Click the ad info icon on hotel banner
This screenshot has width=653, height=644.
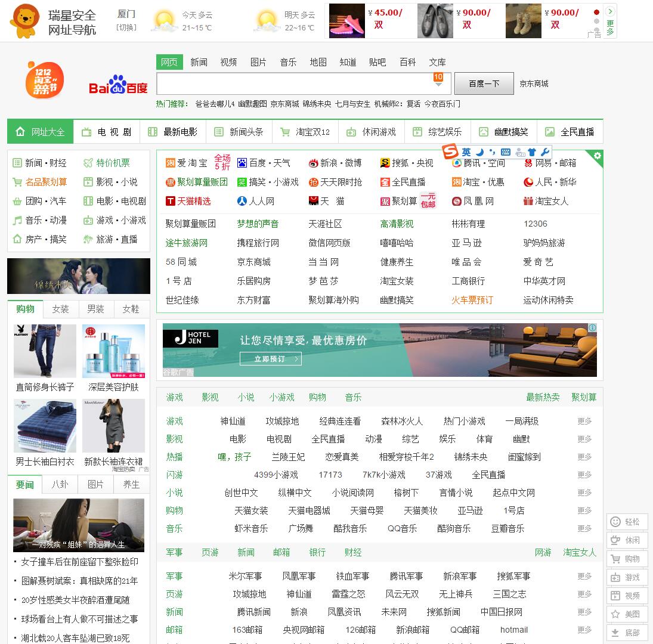click(592, 327)
